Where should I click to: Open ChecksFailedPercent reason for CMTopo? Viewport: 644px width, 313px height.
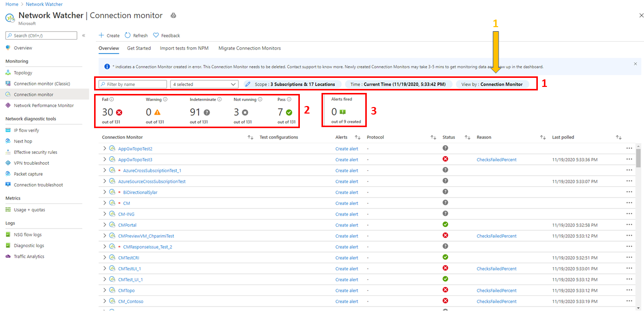point(496,290)
